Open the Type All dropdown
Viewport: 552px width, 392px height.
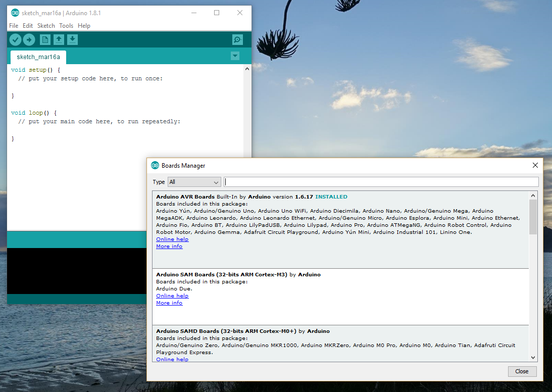click(x=194, y=182)
